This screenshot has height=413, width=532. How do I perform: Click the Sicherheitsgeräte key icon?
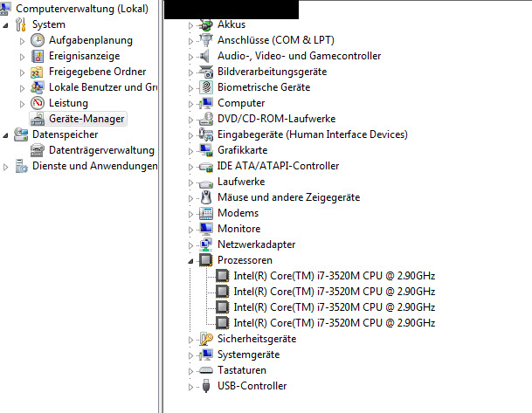click(206, 339)
